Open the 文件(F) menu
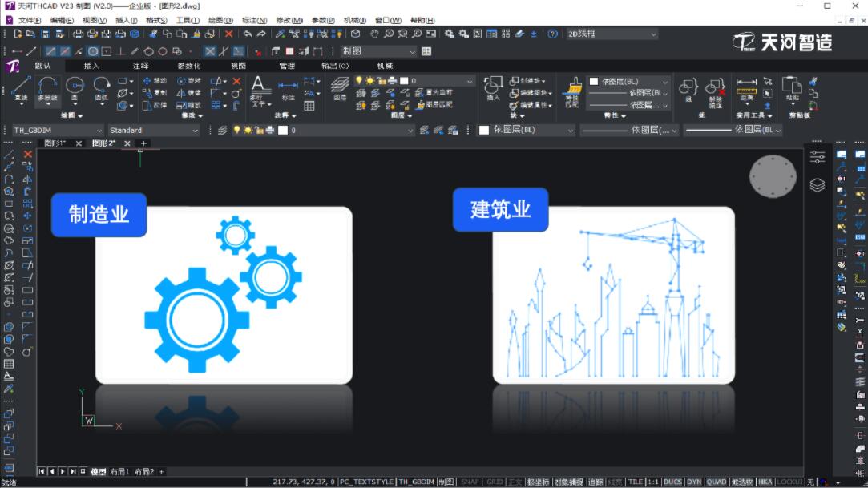This screenshot has height=488, width=868. coord(30,21)
